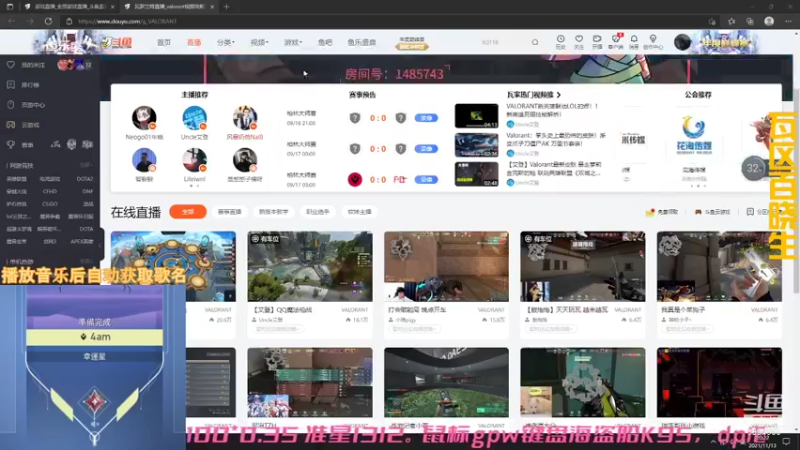Click 录像 button for third match row
800x450 pixels.
[x=426, y=179]
